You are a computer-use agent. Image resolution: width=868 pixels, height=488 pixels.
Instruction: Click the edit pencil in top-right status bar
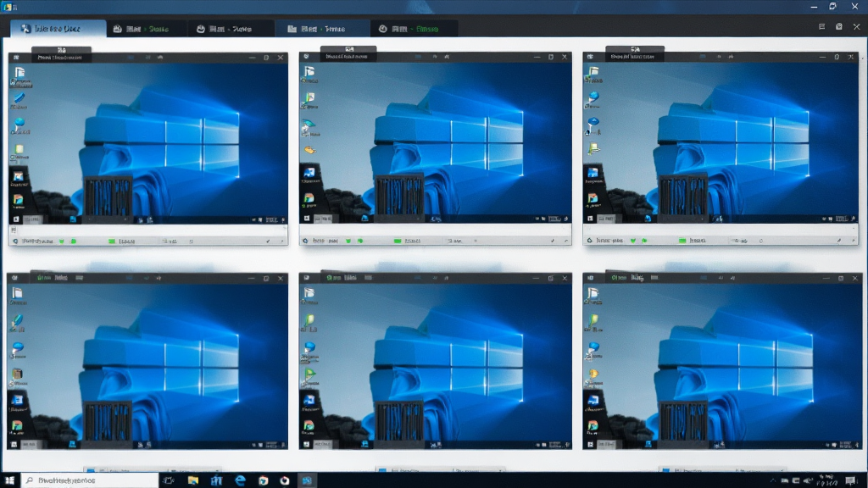click(x=839, y=241)
